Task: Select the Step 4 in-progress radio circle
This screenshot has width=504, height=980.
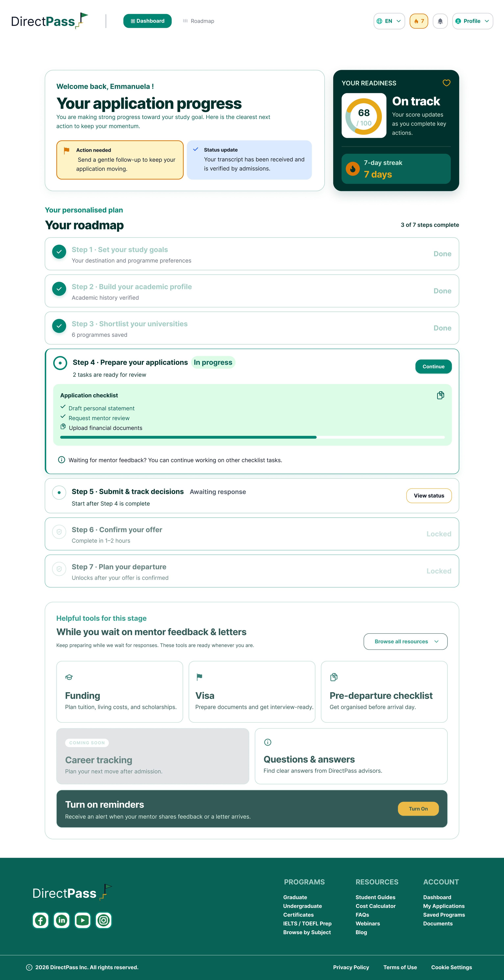Action: [60, 363]
